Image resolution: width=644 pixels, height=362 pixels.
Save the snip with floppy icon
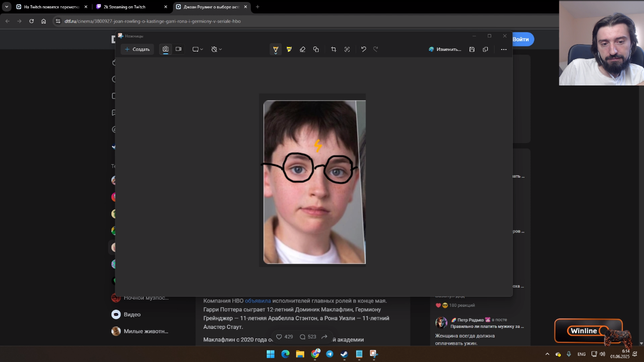[472, 49]
